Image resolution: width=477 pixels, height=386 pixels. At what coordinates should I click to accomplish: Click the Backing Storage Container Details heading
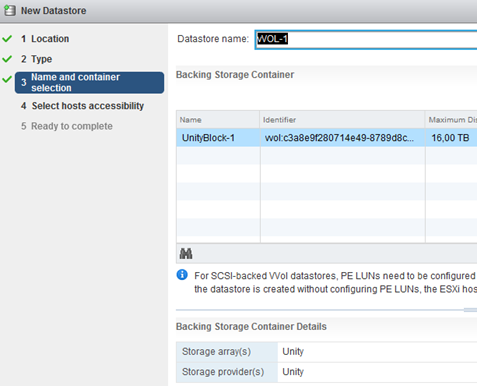click(251, 326)
